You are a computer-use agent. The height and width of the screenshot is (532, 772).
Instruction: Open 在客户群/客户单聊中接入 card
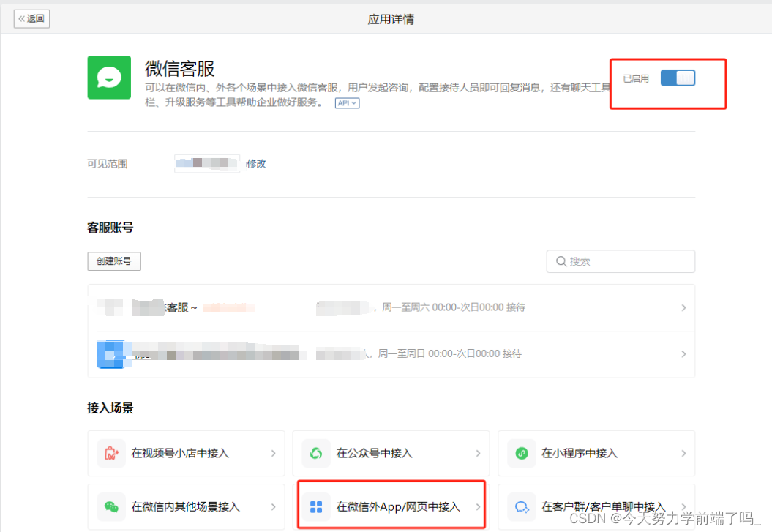click(596, 507)
